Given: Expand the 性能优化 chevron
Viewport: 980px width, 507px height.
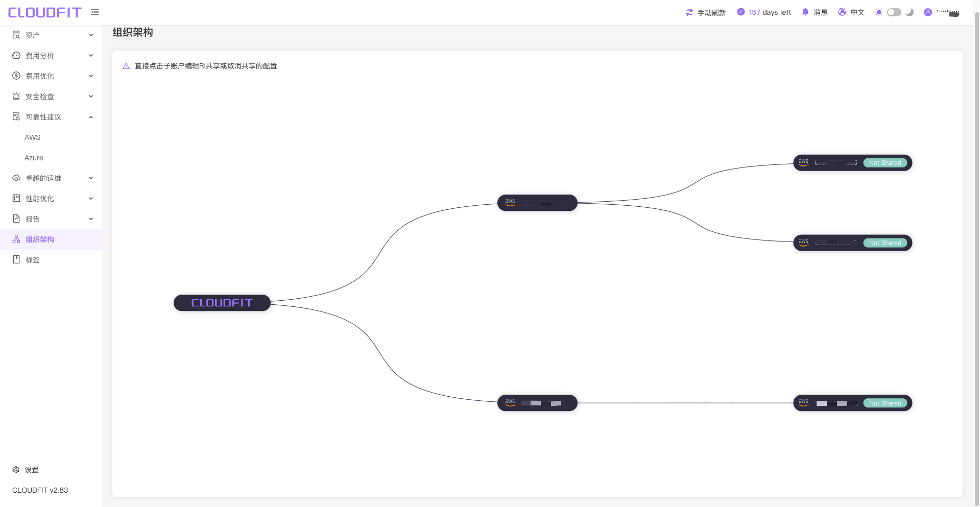Looking at the screenshot, I should coord(91,199).
